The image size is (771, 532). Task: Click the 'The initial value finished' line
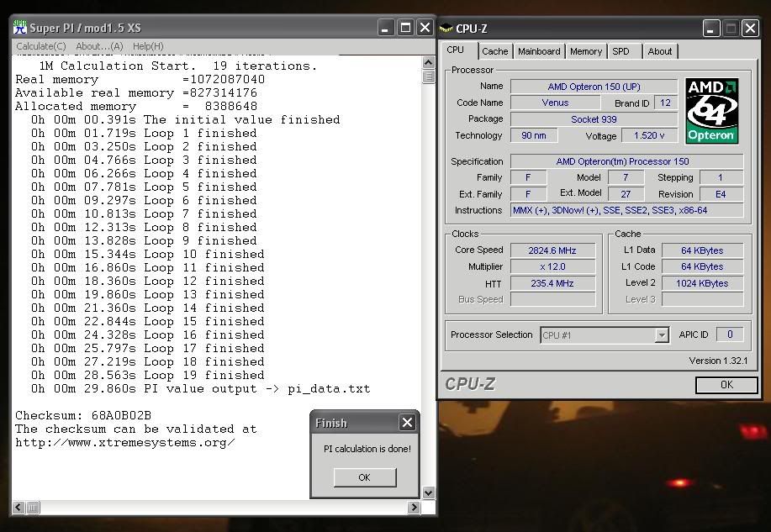tap(185, 119)
